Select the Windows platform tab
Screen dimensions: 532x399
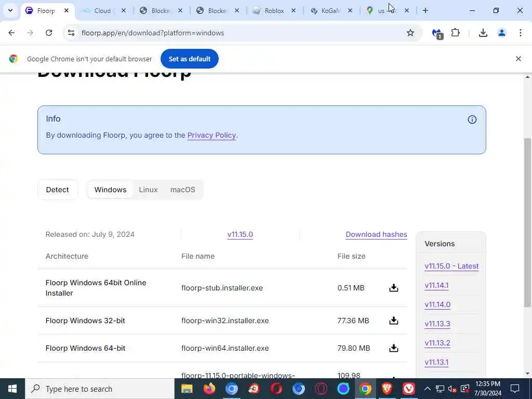(x=110, y=190)
